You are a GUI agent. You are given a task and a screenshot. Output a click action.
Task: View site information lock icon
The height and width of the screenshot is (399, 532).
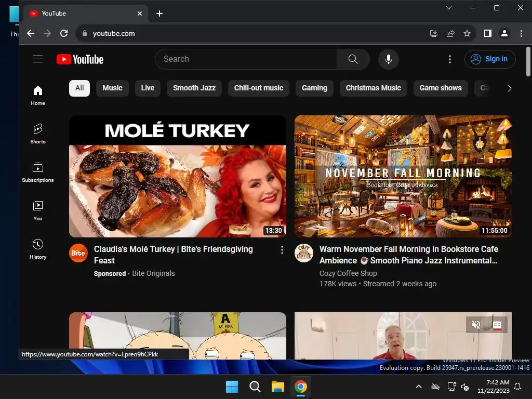coord(85,33)
